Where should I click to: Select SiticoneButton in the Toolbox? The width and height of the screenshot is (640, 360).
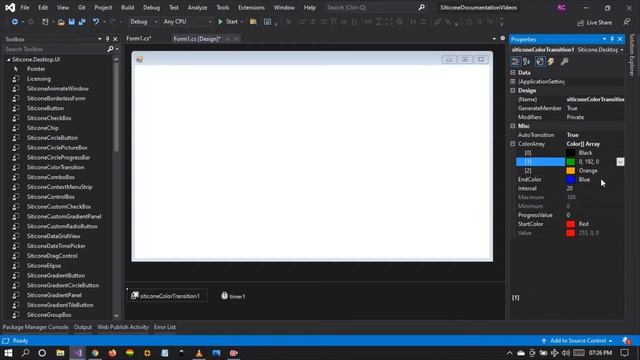pyautogui.click(x=45, y=108)
